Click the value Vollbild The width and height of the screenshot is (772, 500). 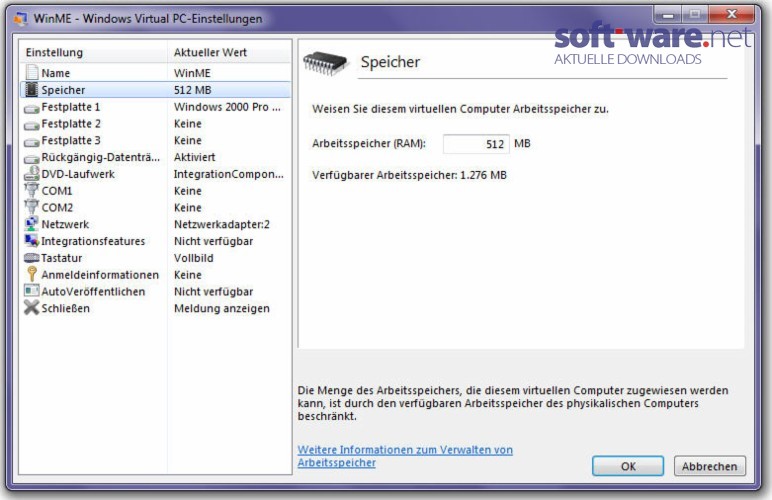click(x=193, y=258)
